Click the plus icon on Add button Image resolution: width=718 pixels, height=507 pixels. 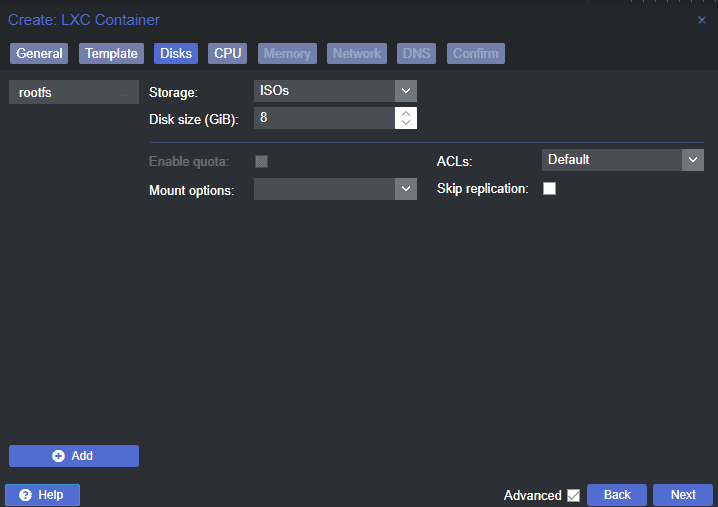[58, 456]
